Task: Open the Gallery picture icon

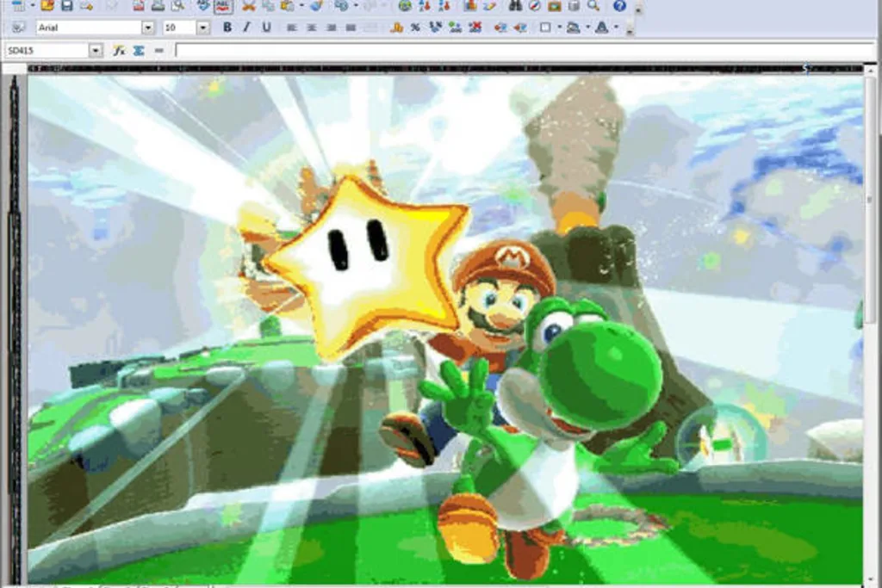Action: (554, 6)
